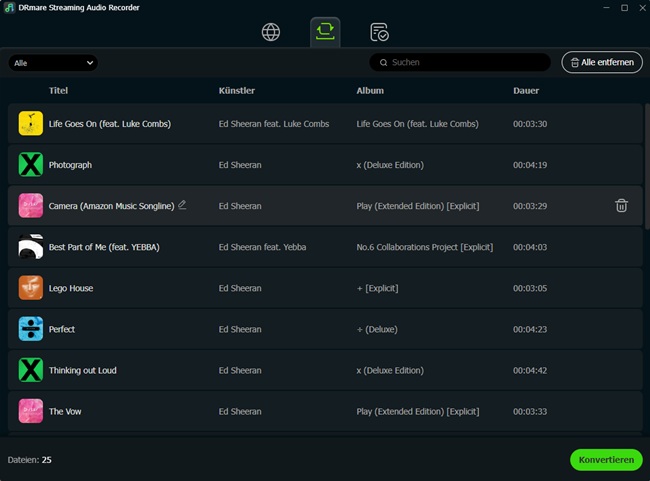Click artist Ed Sheeran feat. Luke Combs
The height and width of the screenshot is (481, 650).
pyautogui.click(x=274, y=124)
